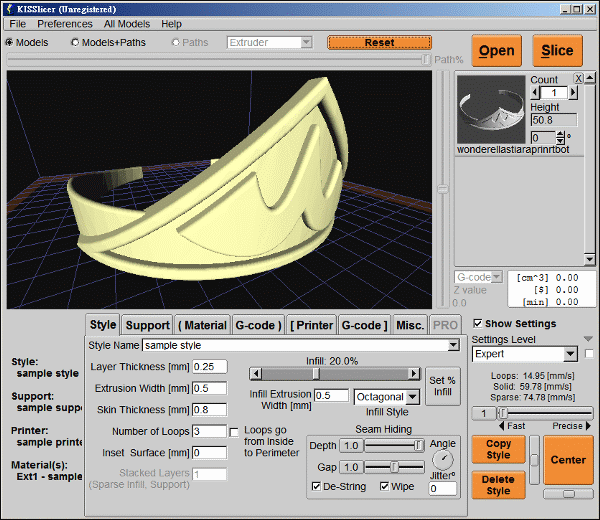This screenshot has width=600, height=520.
Task: Open the Style Name dropdown
Action: click(x=453, y=345)
